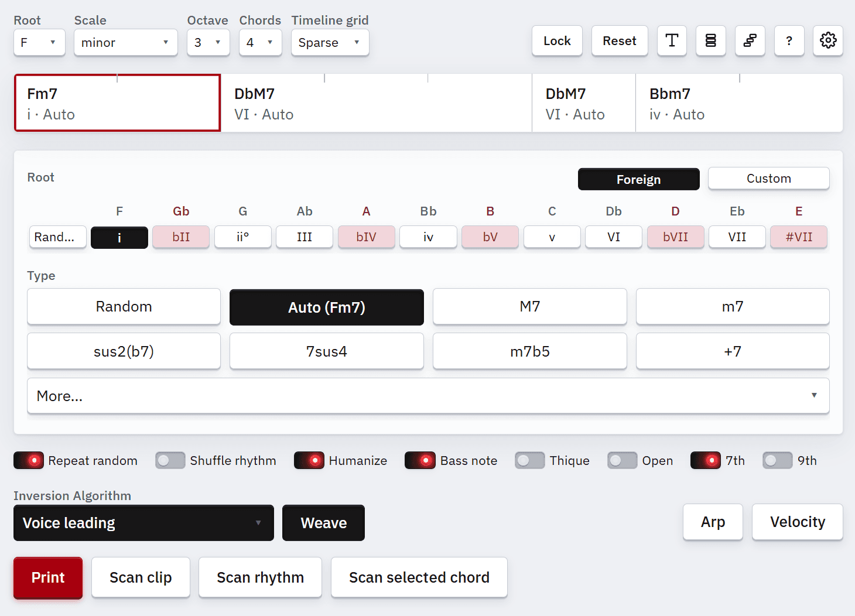
Task: Click Scan clip button
Action: (141, 577)
